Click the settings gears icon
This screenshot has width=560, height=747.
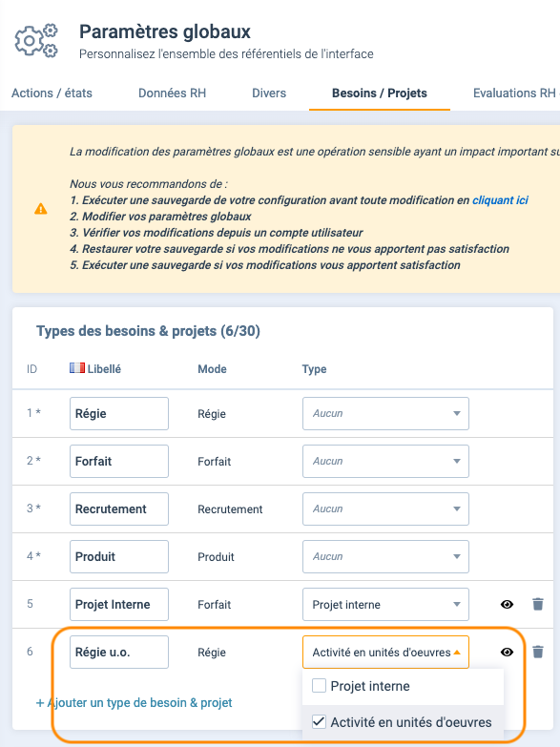(36, 41)
